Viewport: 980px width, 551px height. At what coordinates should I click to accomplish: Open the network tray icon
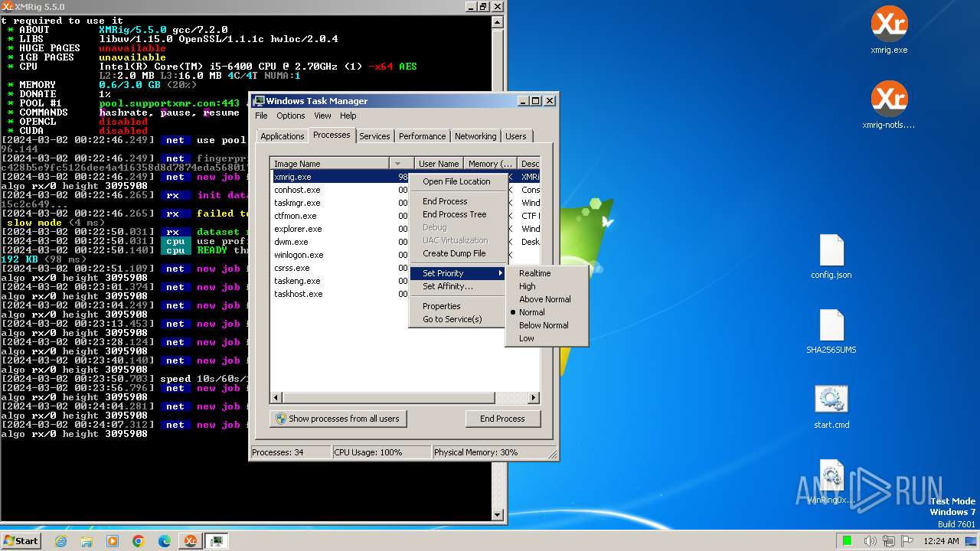(x=890, y=541)
